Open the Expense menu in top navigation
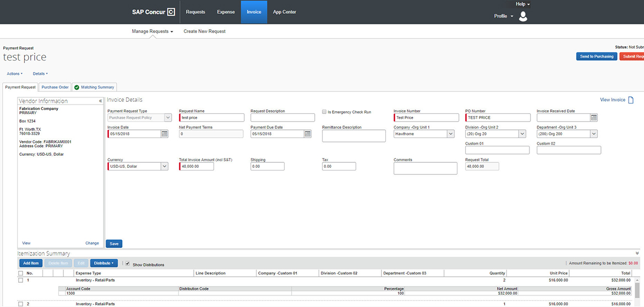 [226, 12]
